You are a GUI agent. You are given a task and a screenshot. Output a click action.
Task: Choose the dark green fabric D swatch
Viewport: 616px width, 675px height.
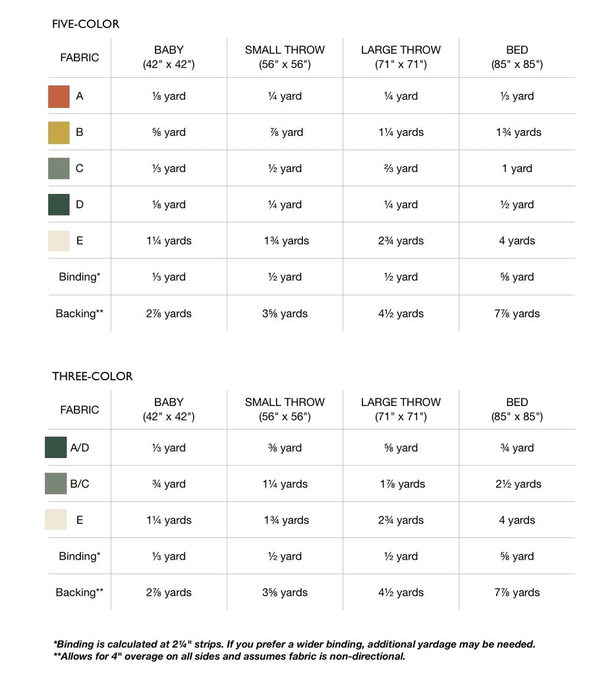click(59, 204)
